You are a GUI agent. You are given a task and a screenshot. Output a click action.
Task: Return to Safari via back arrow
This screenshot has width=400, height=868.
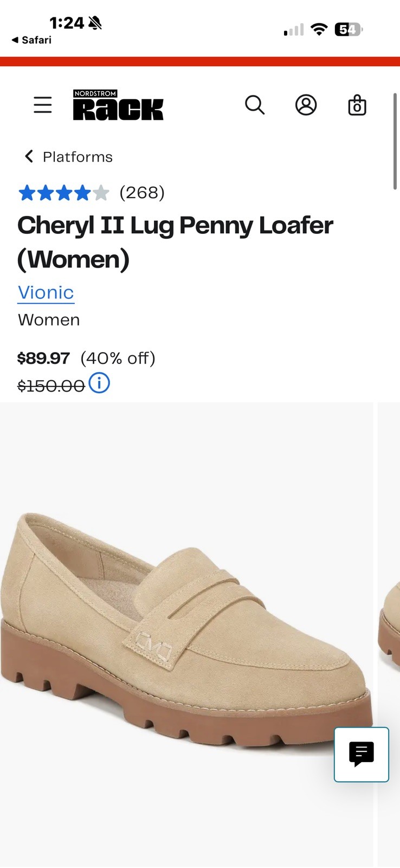point(31,40)
